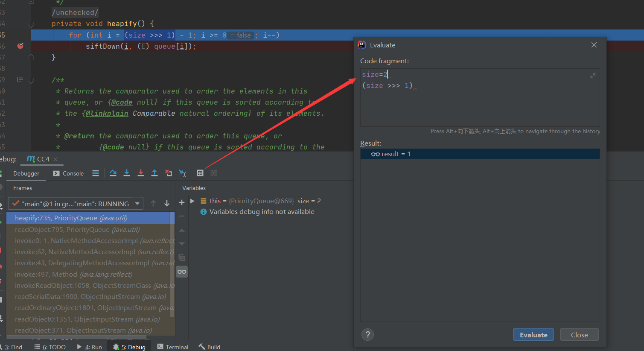644x351 pixels.
Task: Toggle rendered doc comment gutter icon
Action: [20, 79]
